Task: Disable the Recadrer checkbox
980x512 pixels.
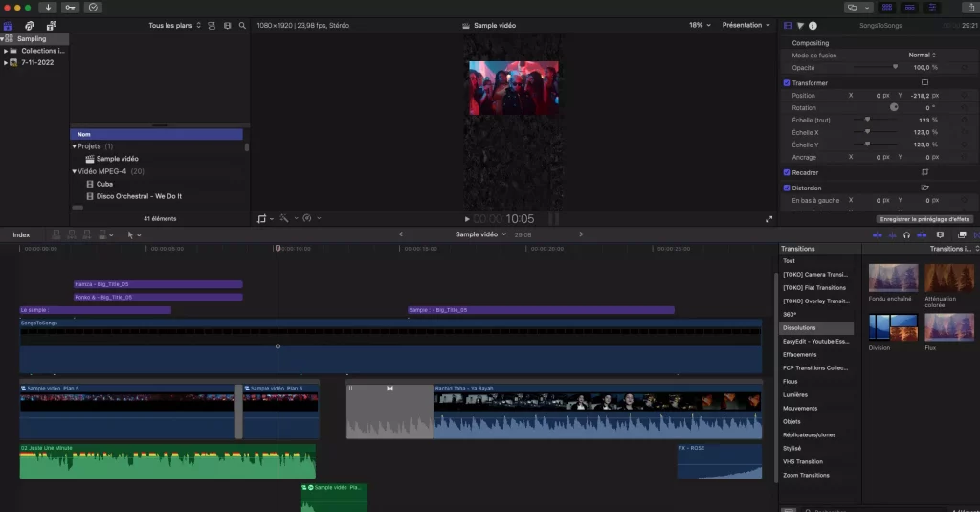Action: tap(787, 172)
